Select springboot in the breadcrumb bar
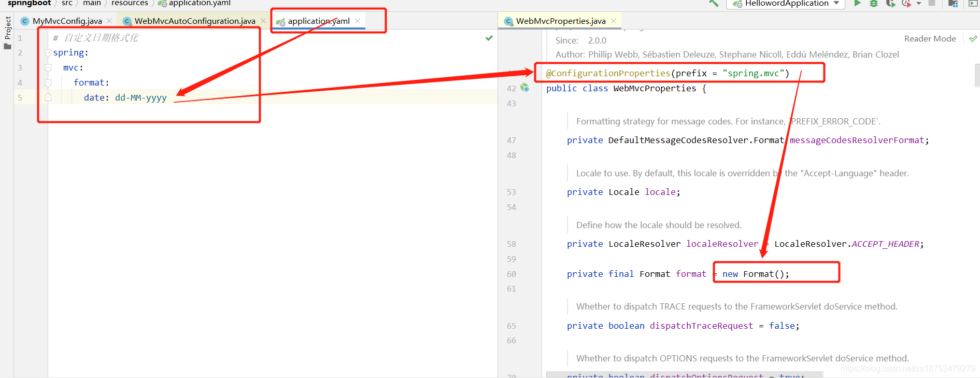The image size is (980, 378). [30, 3]
